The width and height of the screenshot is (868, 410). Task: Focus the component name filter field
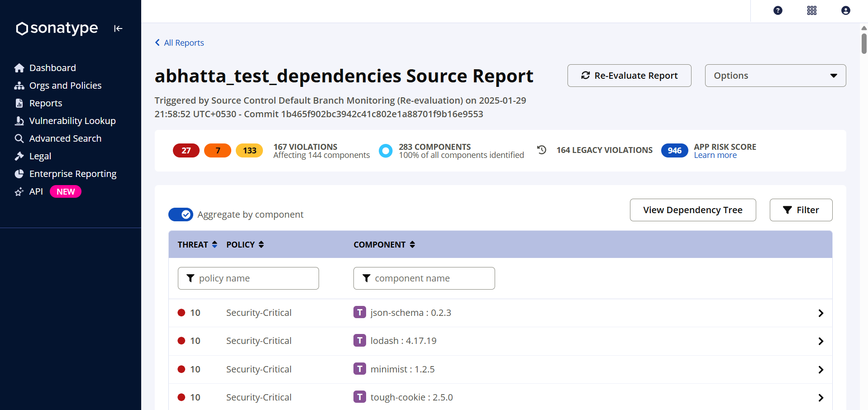click(x=424, y=278)
